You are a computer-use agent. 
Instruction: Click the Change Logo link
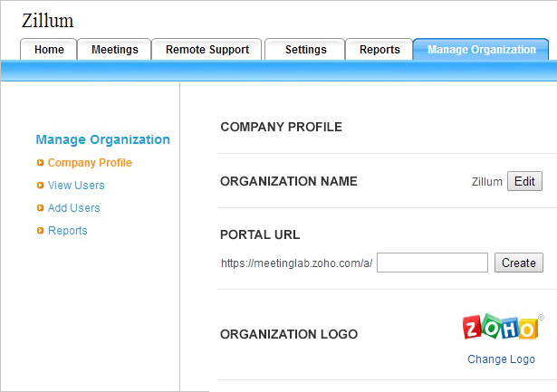pos(501,359)
